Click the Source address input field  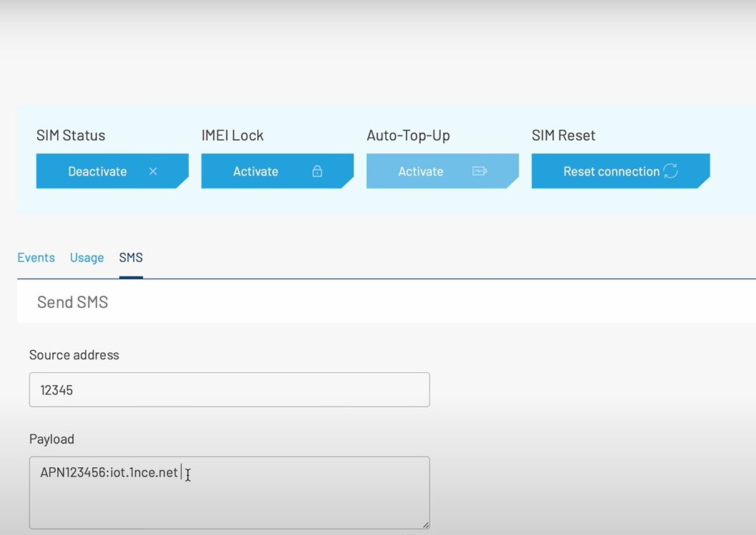tap(229, 389)
